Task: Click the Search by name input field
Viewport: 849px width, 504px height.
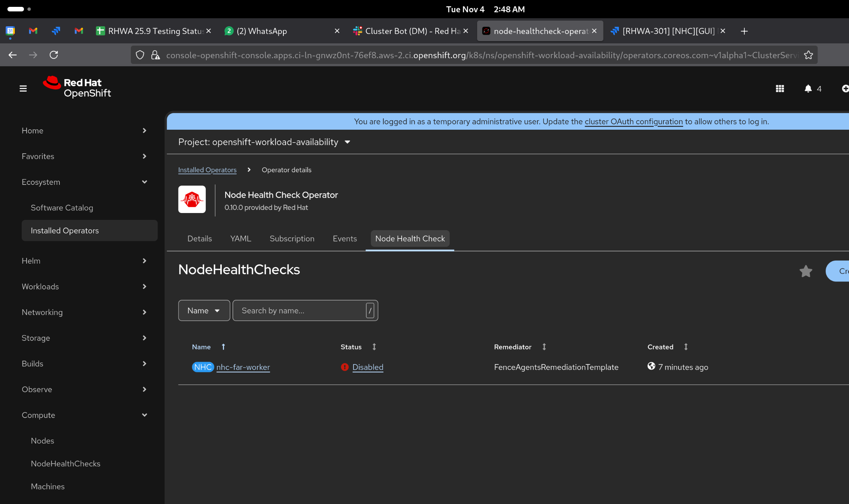Action: (x=299, y=311)
